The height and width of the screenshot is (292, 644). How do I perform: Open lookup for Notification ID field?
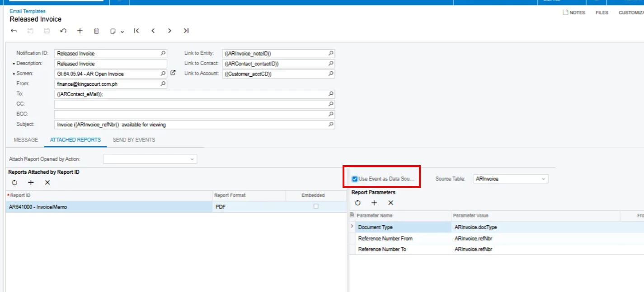point(163,53)
